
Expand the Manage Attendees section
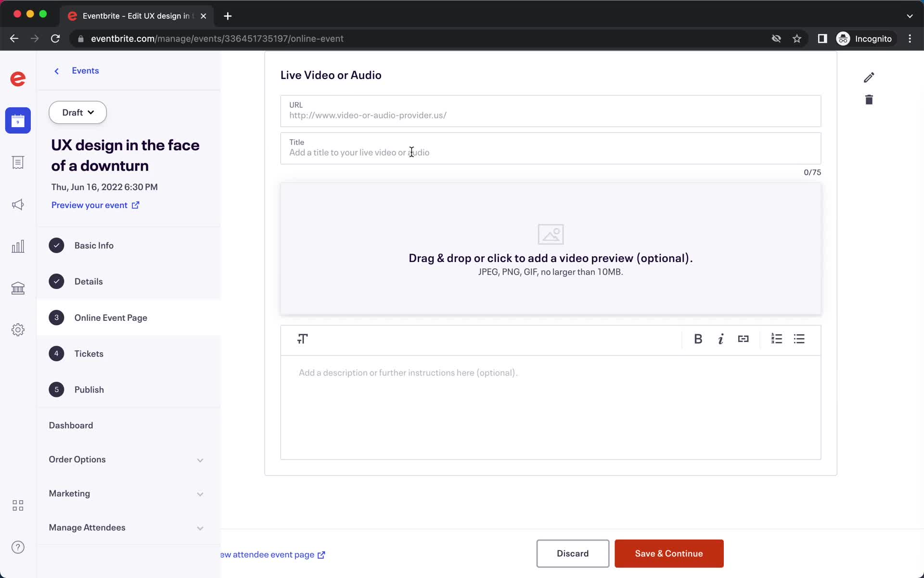click(200, 527)
